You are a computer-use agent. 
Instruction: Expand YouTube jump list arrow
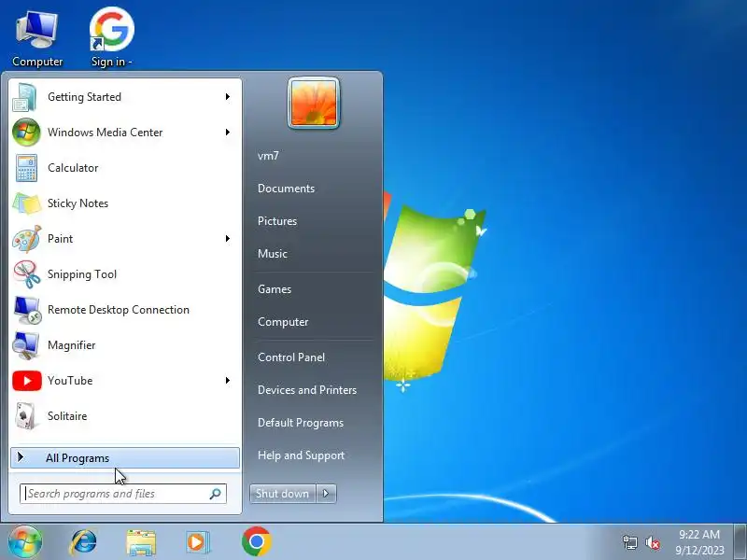click(x=228, y=381)
